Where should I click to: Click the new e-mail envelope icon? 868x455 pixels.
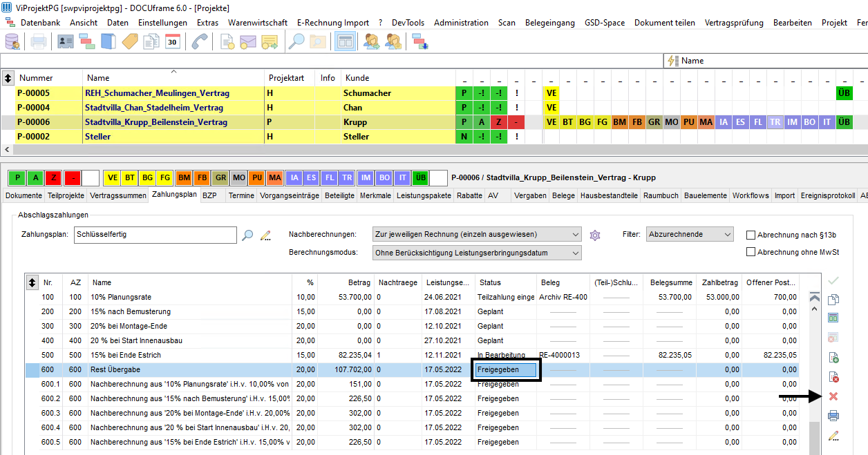click(x=248, y=41)
